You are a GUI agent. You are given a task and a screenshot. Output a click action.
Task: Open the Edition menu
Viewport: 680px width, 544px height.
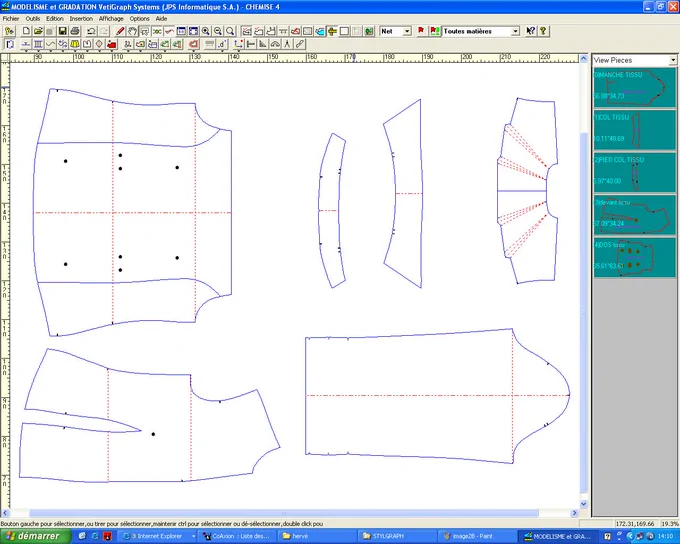click(x=55, y=19)
